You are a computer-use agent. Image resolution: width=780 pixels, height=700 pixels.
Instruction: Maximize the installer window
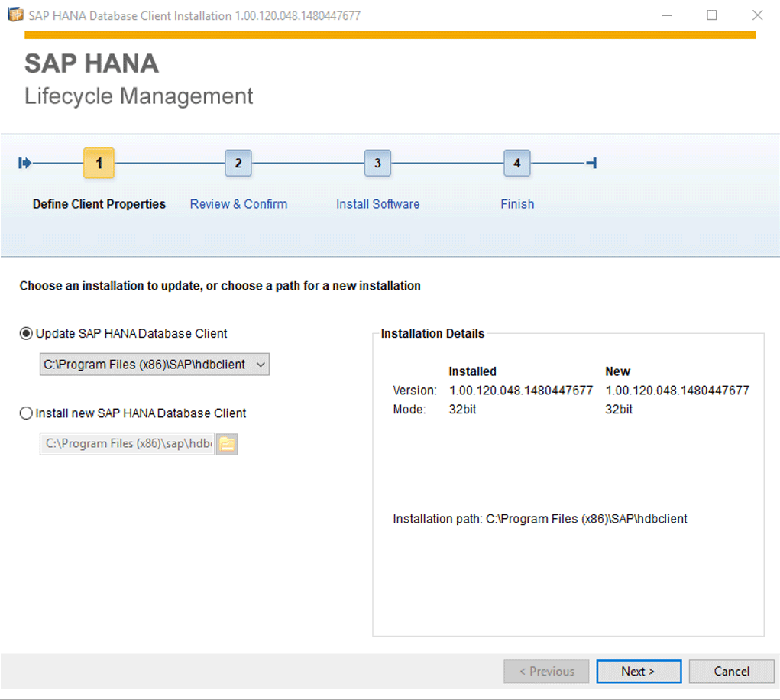pyautogui.click(x=712, y=15)
